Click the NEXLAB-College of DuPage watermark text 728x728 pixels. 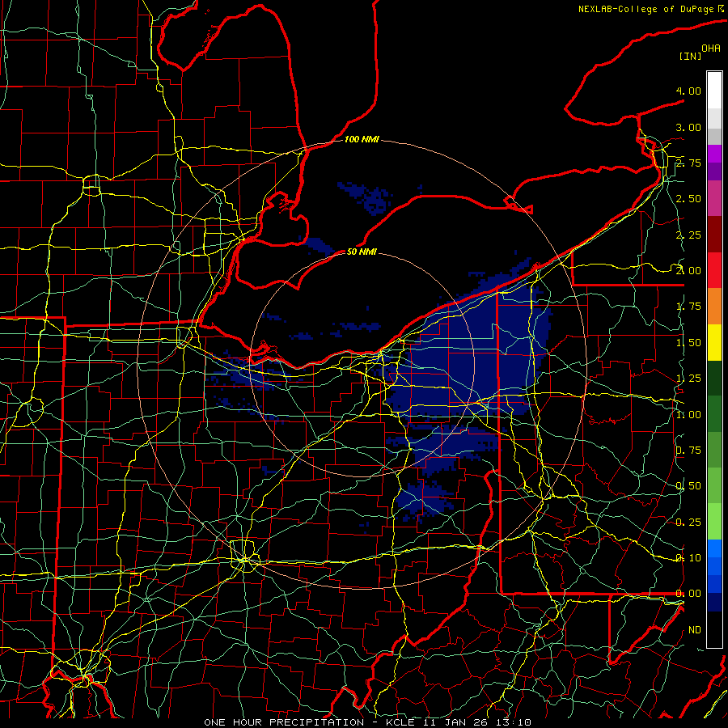pos(647,9)
